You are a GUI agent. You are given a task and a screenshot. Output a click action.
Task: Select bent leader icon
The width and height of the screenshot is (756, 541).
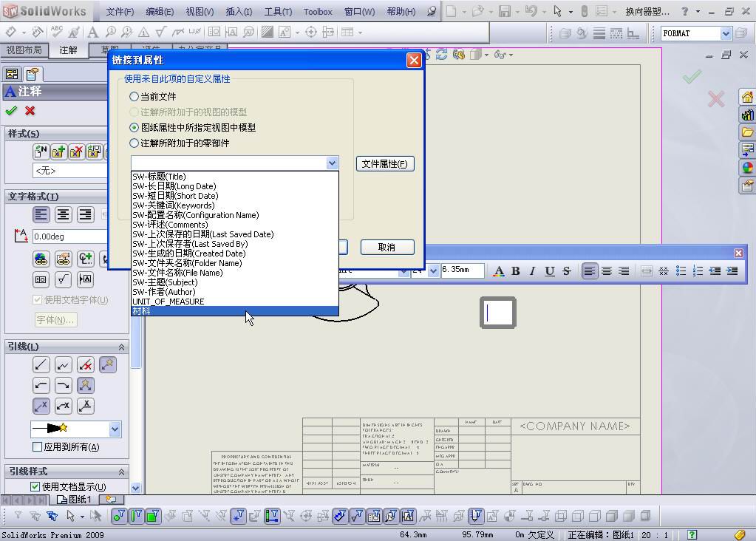(63, 365)
